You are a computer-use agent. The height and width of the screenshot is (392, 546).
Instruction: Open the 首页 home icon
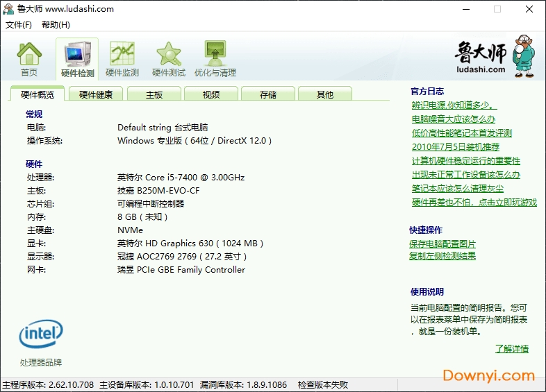[x=29, y=59]
